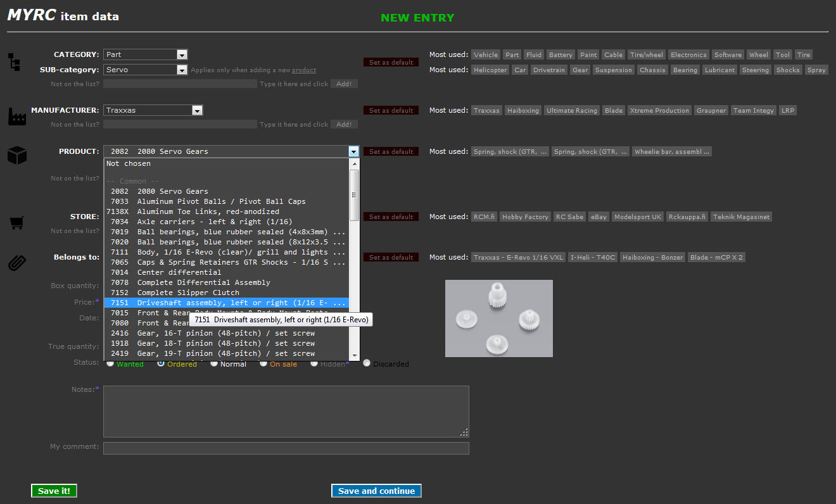Click the servo gears product image

[x=498, y=318]
